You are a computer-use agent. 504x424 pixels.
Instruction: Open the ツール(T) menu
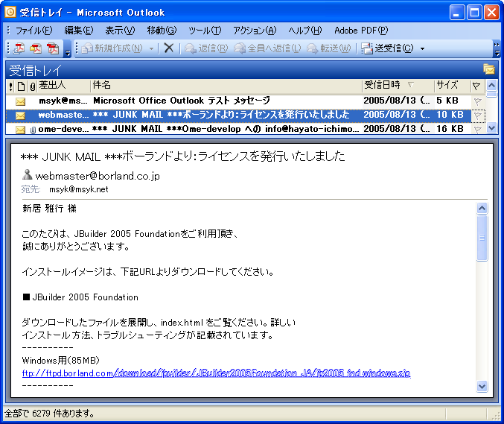[x=205, y=31]
